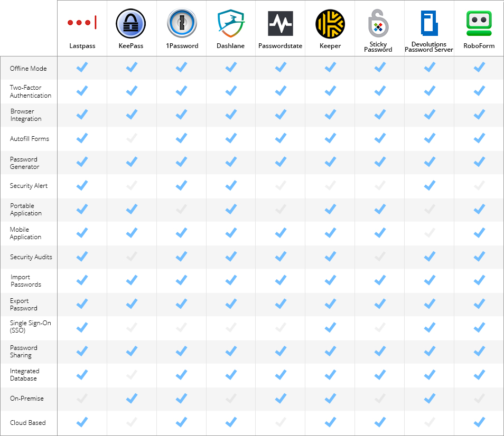Toggle the On-Premise checkmark for KeePass

[x=131, y=398]
